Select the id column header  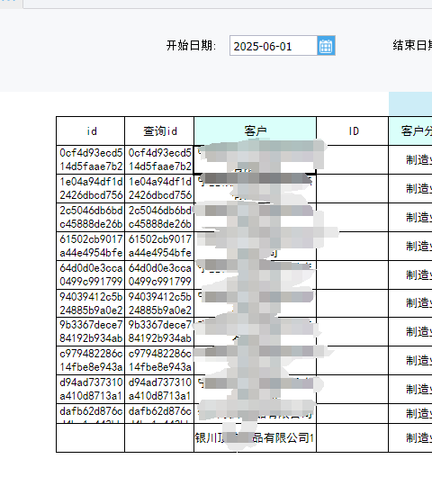(91, 130)
